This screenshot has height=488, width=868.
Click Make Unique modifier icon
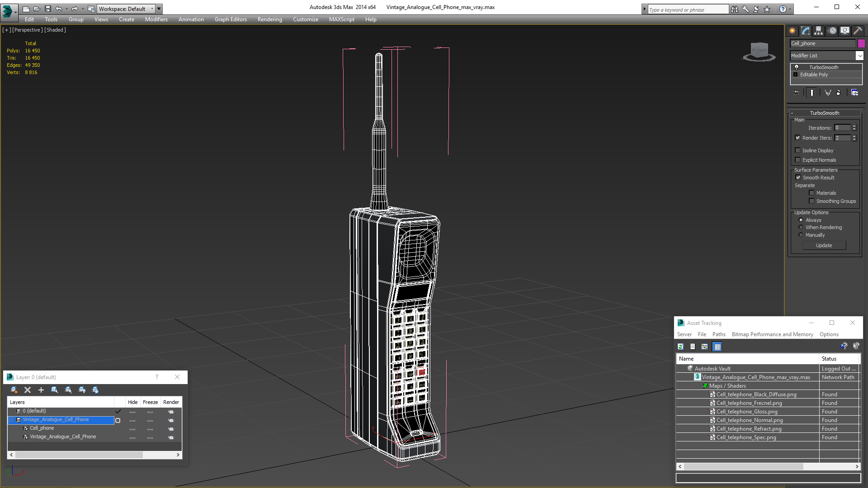(827, 93)
